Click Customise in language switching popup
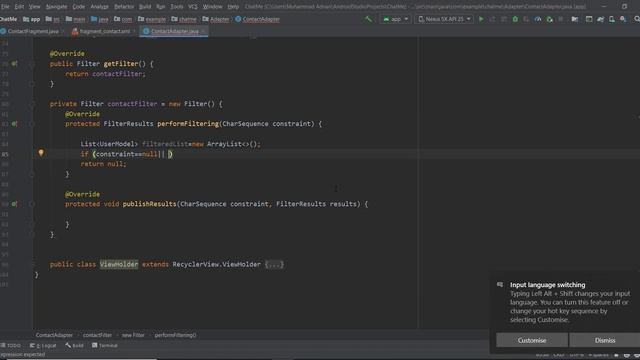The height and width of the screenshot is (360, 640). [531, 340]
